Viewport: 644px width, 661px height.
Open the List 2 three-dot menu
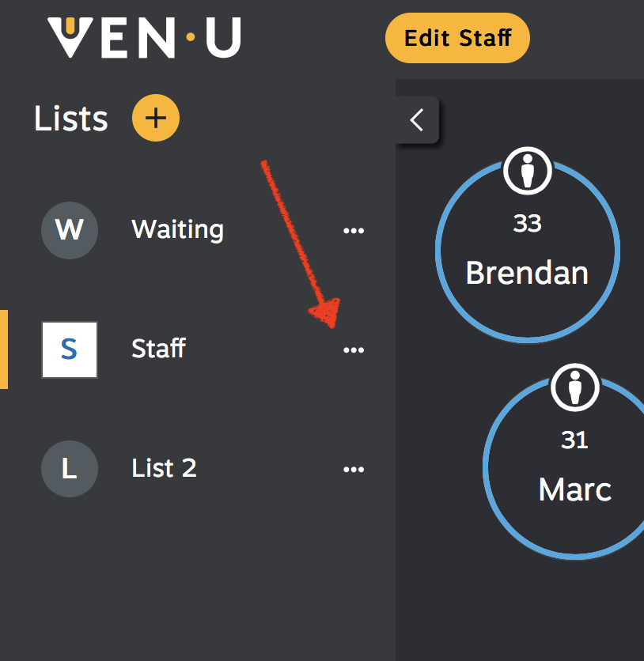354,469
